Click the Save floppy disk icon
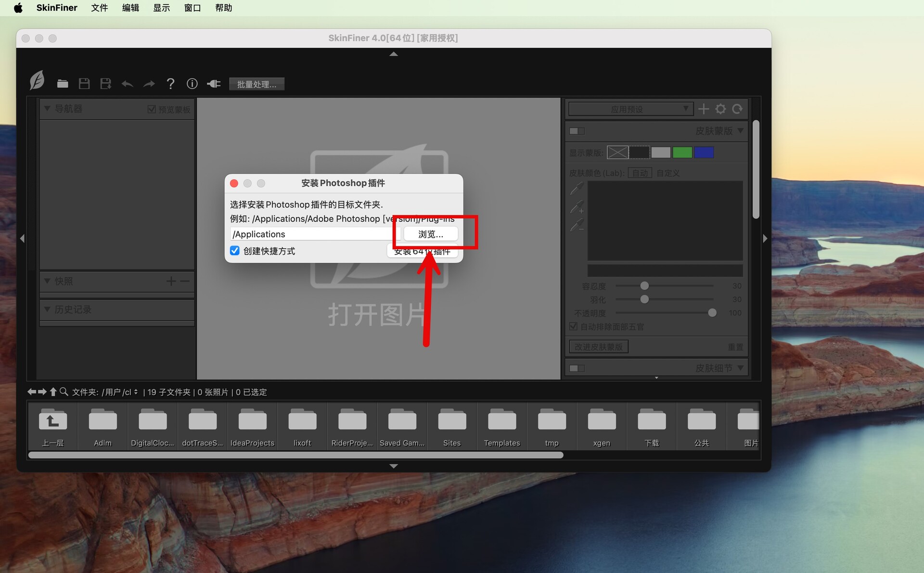 click(x=84, y=84)
